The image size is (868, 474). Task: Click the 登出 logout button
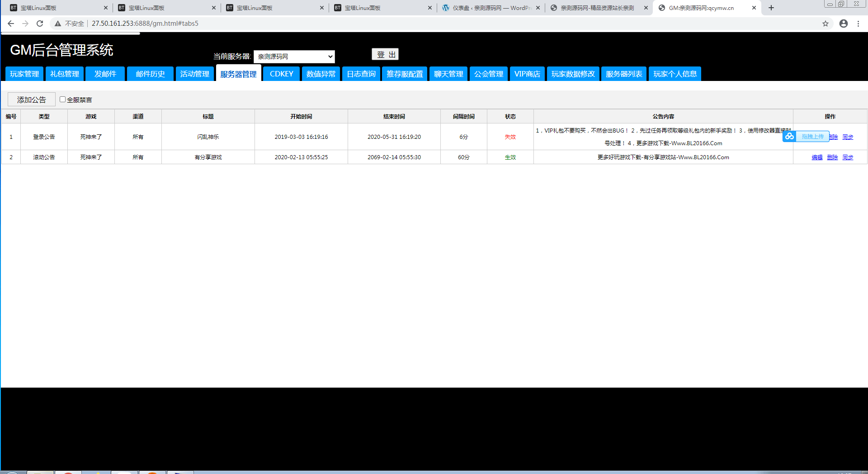pyautogui.click(x=385, y=54)
